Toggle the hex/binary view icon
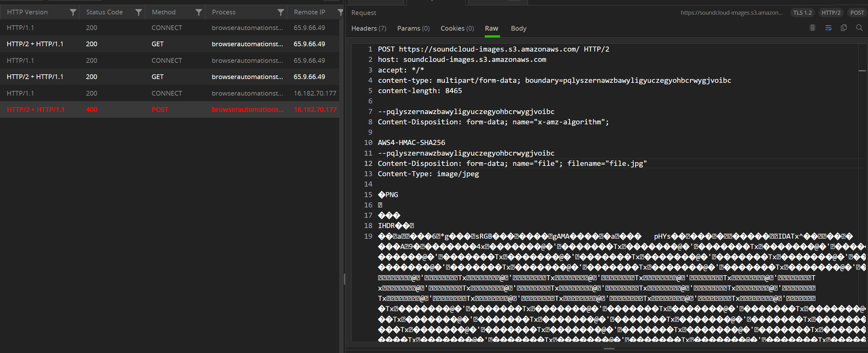The image size is (868, 353). (x=812, y=28)
